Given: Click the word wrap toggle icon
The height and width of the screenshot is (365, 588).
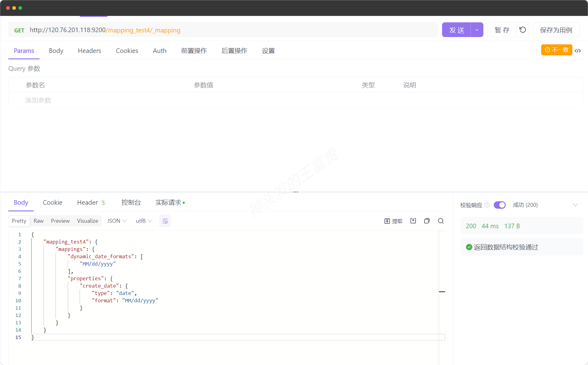Looking at the screenshot, I should click(165, 221).
